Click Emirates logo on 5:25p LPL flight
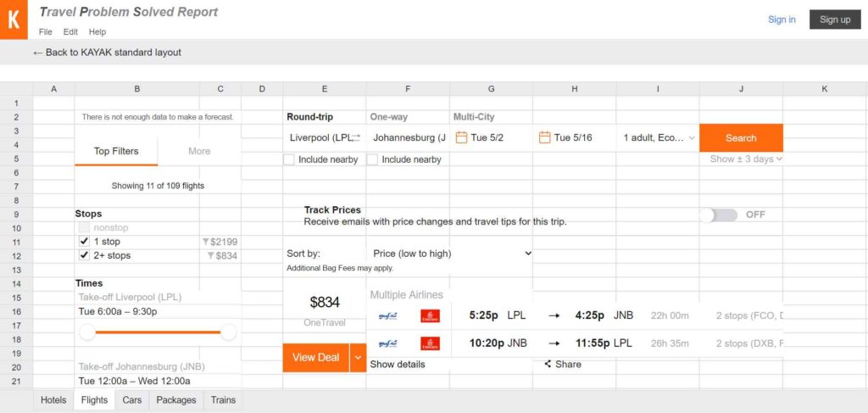This screenshot has width=868, height=413. pos(430,315)
